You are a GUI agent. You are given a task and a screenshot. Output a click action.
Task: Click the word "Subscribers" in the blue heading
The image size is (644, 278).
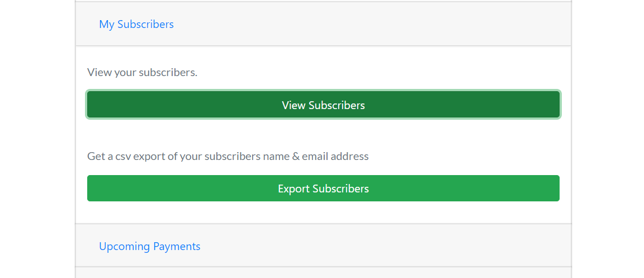pyautogui.click(x=145, y=24)
